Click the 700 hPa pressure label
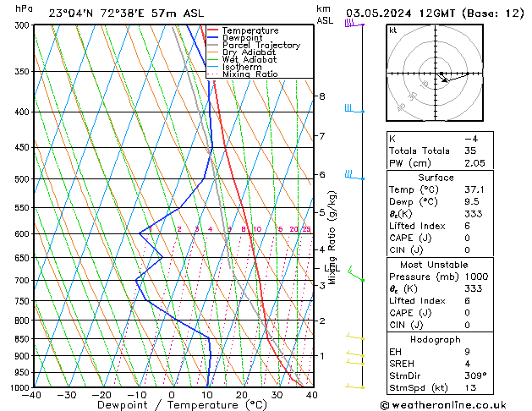The image size is (532, 411). coord(24,281)
